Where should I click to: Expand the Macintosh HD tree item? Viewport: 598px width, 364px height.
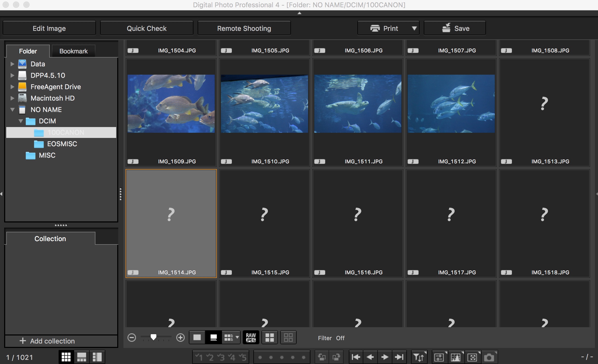pos(12,98)
